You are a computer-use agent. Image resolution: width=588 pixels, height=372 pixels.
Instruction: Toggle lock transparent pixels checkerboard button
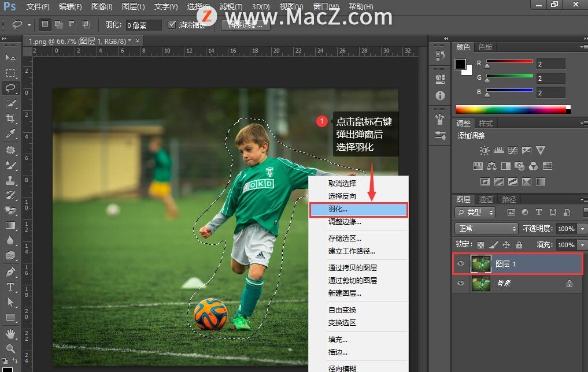[480, 245]
